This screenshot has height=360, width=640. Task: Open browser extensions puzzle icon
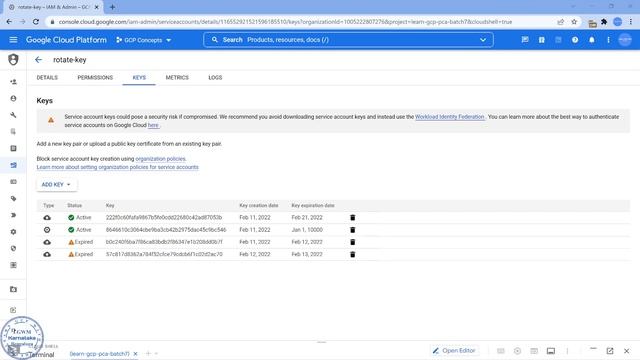pyautogui.click(x=604, y=22)
